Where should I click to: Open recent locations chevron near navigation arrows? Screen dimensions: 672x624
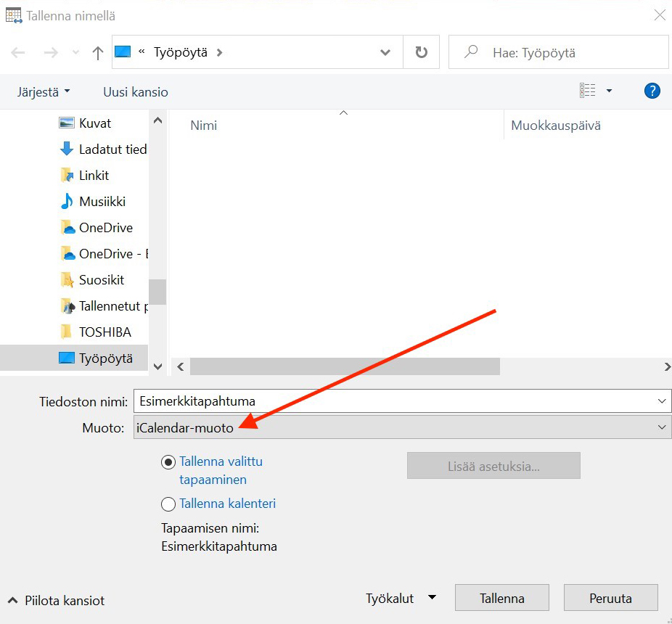pyautogui.click(x=76, y=53)
